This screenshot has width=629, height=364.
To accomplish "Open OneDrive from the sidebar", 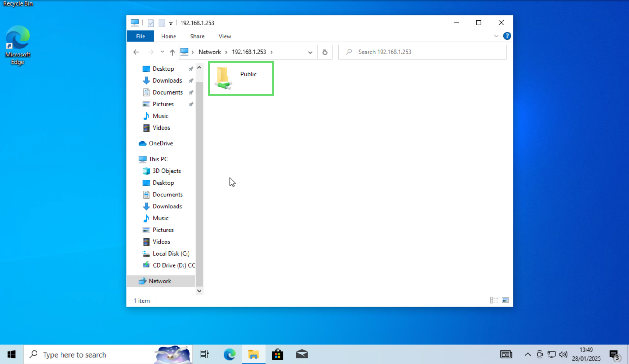I will click(x=160, y=143).
